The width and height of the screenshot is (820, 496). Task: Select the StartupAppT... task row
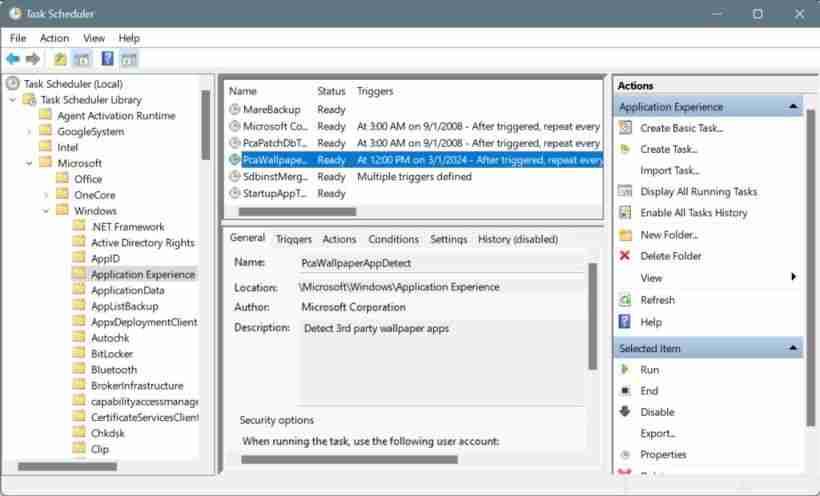tap(415, 194)
